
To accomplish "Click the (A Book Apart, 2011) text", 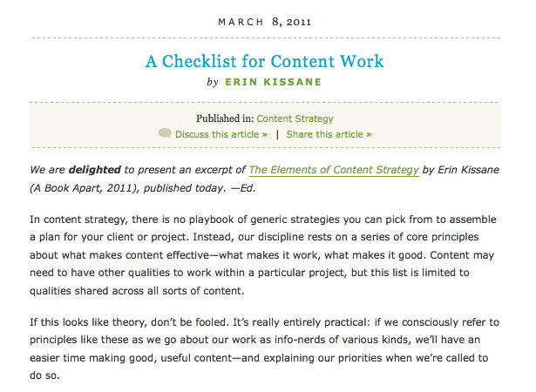I will pos(85,188).
